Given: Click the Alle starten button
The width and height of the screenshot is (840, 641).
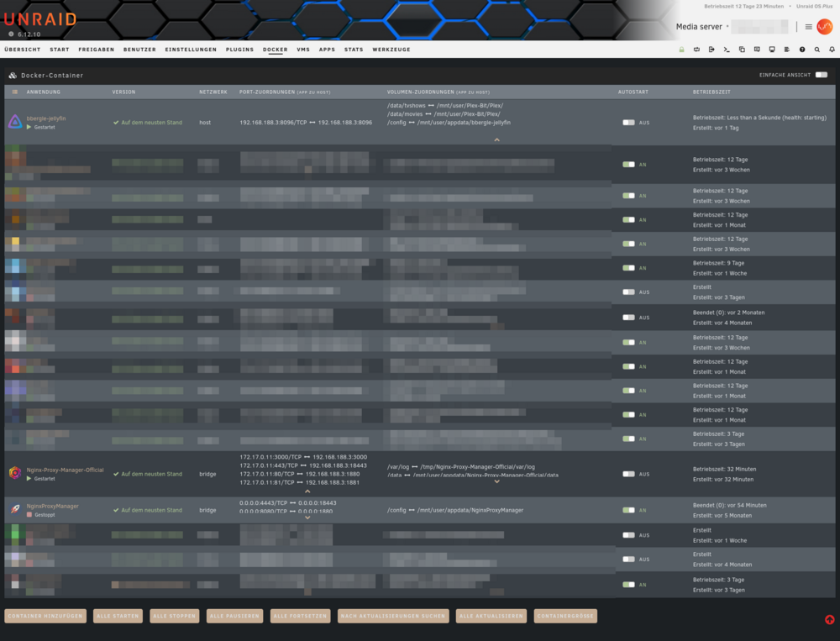Looking at the screenshot, I should click(118, 616).
